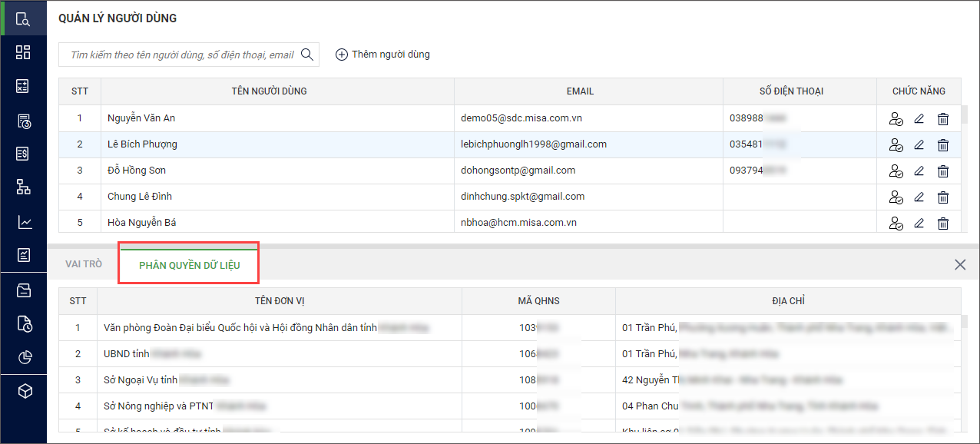Edit user Hòa Nguyễn Bá

tap(919, 224)
